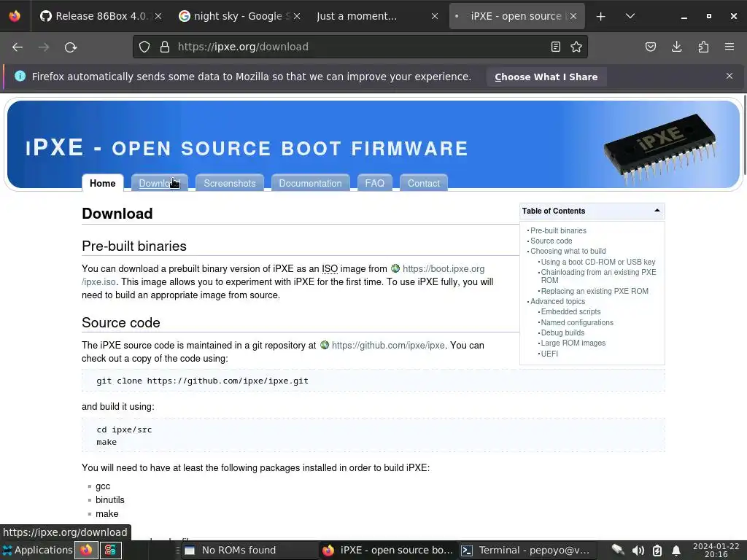The width and height of the screenshot is (747, 560).
Task: Open the Firefox hamburger application menu
Action: [x=729, y=47]
